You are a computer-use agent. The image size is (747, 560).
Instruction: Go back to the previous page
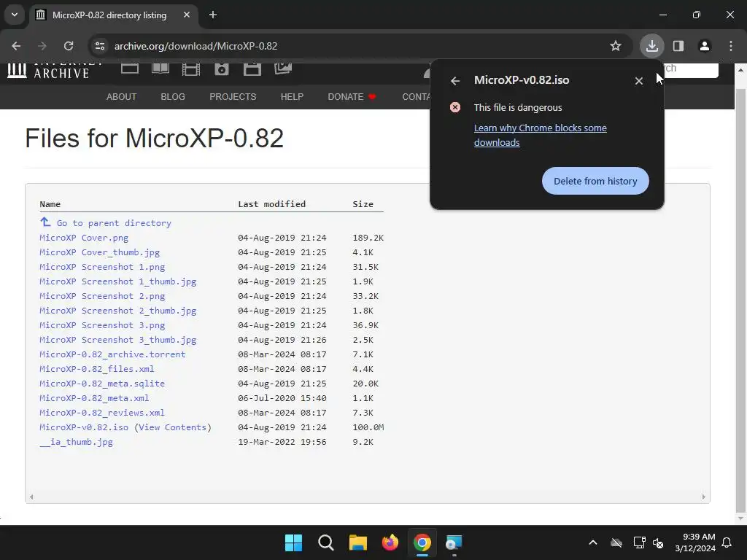(16, 46)
